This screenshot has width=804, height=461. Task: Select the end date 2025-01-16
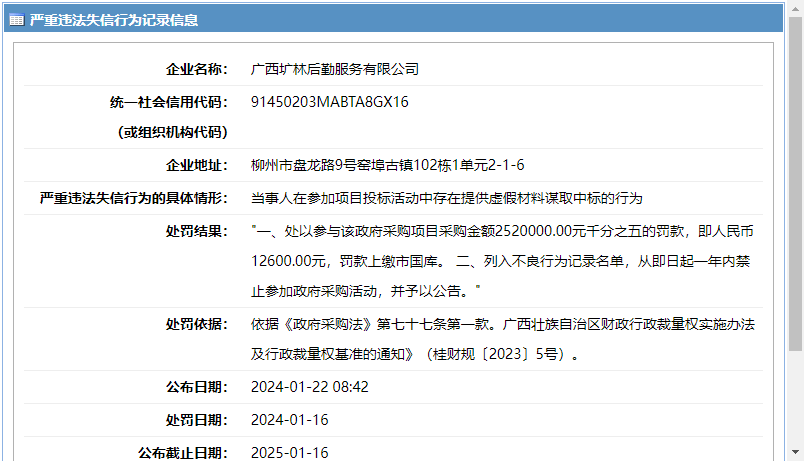click(290, 453)
